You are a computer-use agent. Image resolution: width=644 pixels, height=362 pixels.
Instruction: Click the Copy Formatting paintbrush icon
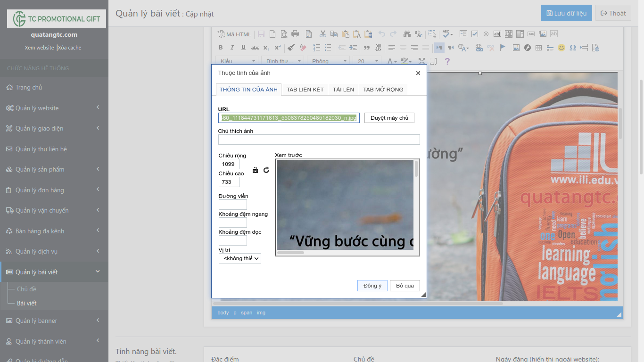[x=291, y=48]
